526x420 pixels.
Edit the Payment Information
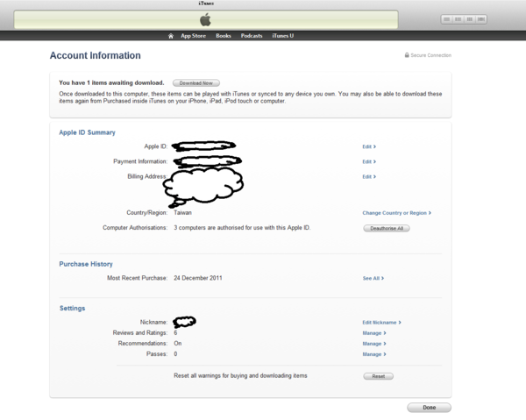369,161
